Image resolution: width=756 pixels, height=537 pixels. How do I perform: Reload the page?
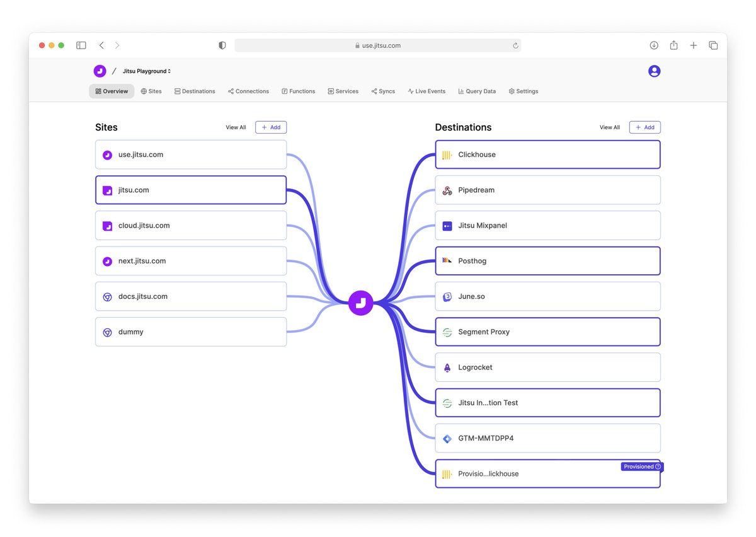515,45
